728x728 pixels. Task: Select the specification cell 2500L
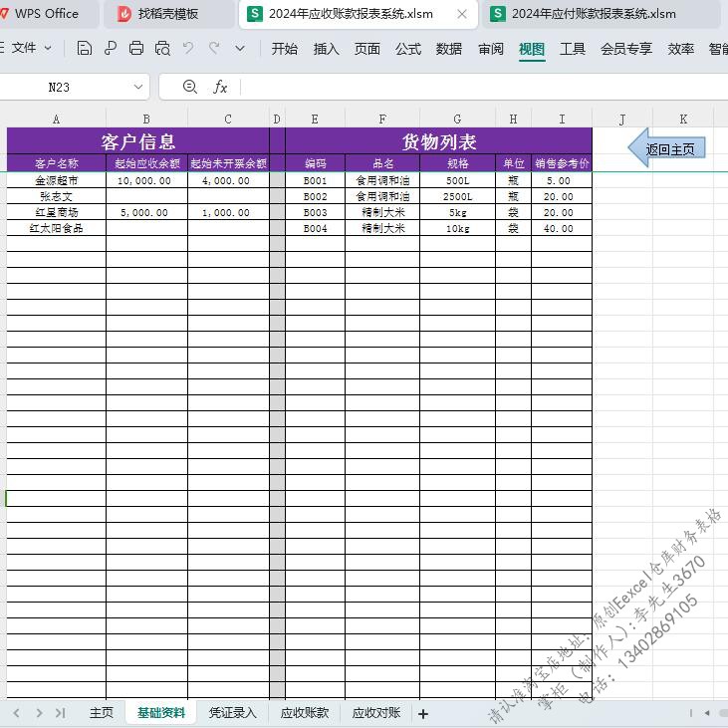457,196
